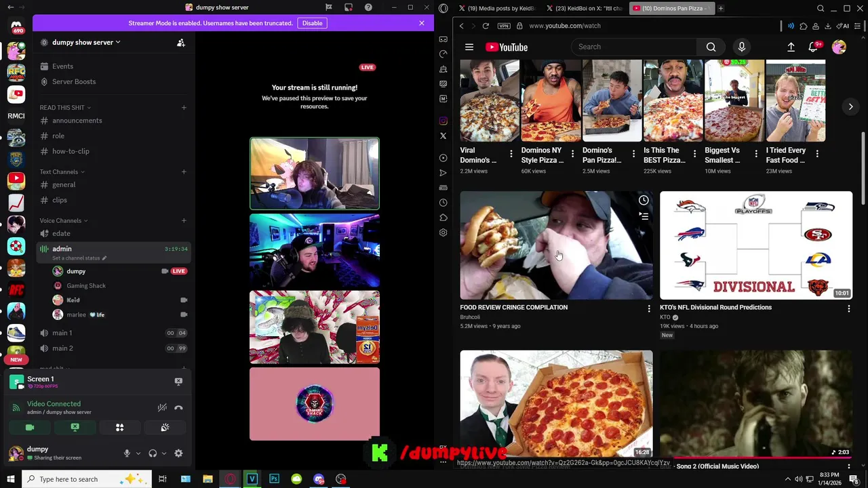This screenshot has height=488, width=868.
Task: Open the how-to-clip channel
Action: click(x=113, y=151)
